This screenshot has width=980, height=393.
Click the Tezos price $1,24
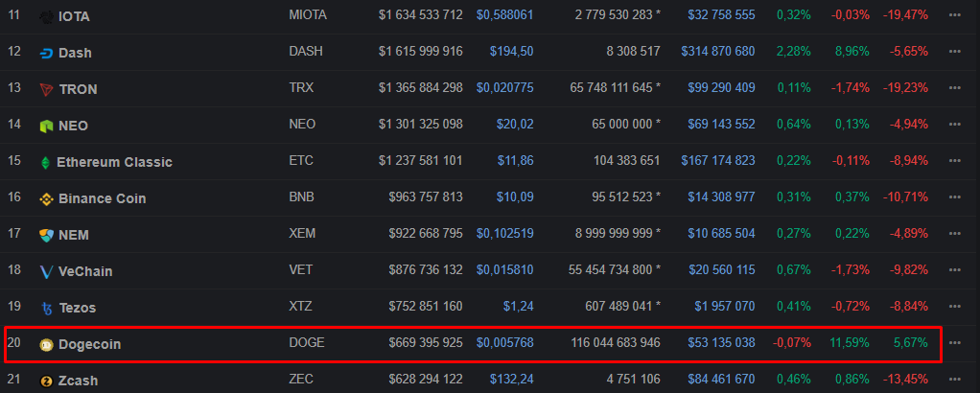[519, 306]
